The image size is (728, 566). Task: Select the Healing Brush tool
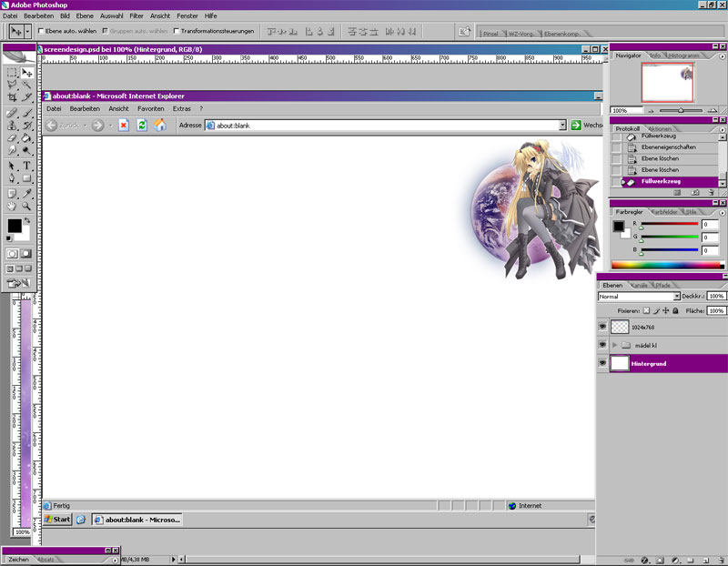pyautogui.click(x=12, y=113)
